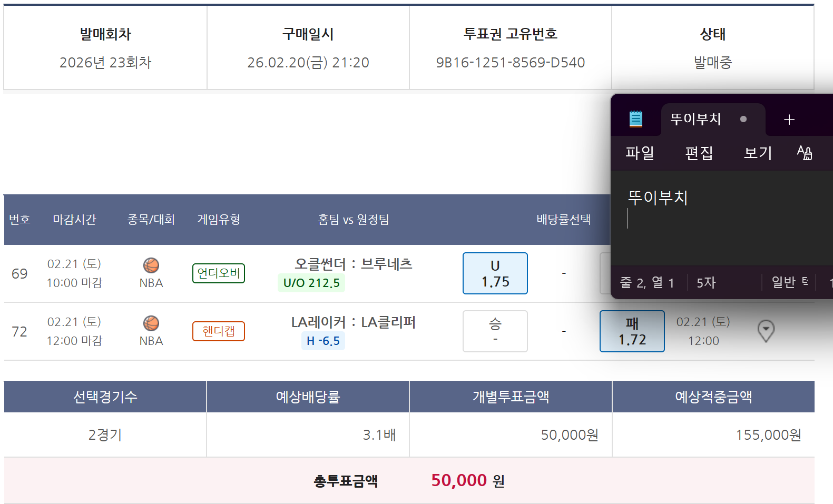Open the 편집 menu in Notepad

pos(699,153)
